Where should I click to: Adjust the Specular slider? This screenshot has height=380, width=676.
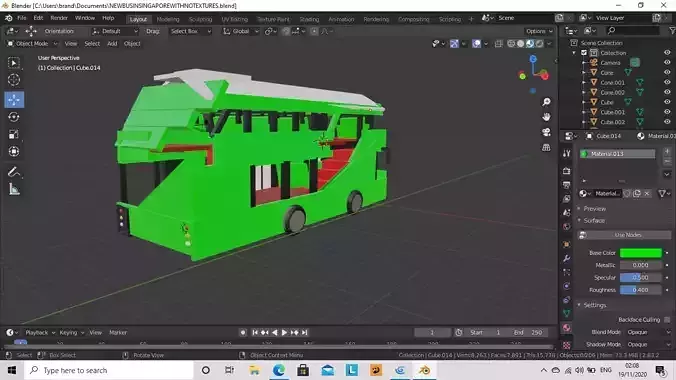641,278
